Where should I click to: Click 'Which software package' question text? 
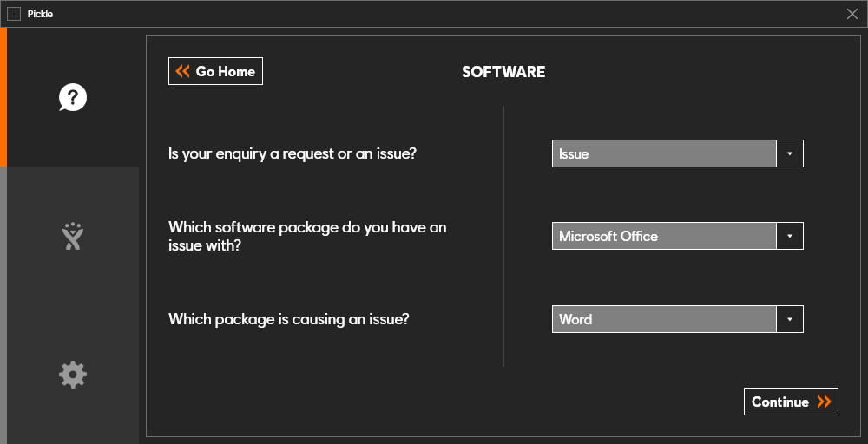click(x=307, y=236)
